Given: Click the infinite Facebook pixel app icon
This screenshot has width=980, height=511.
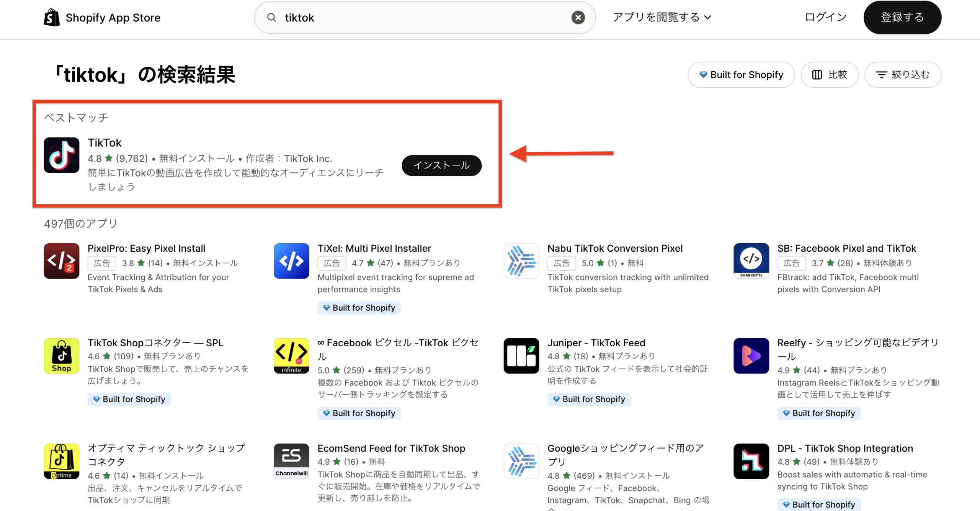Looking at the screenshot, I should click(291, 356).
